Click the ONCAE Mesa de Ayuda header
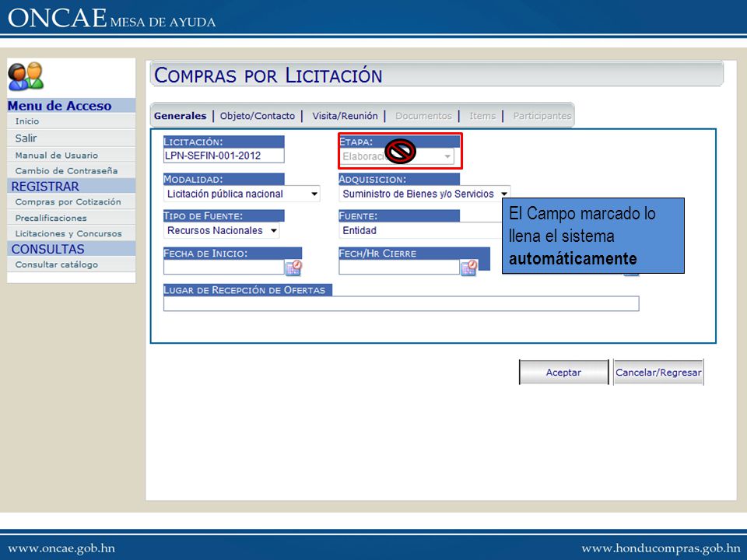The width and height of the screenshot is (747, 560). pos(111,18)
